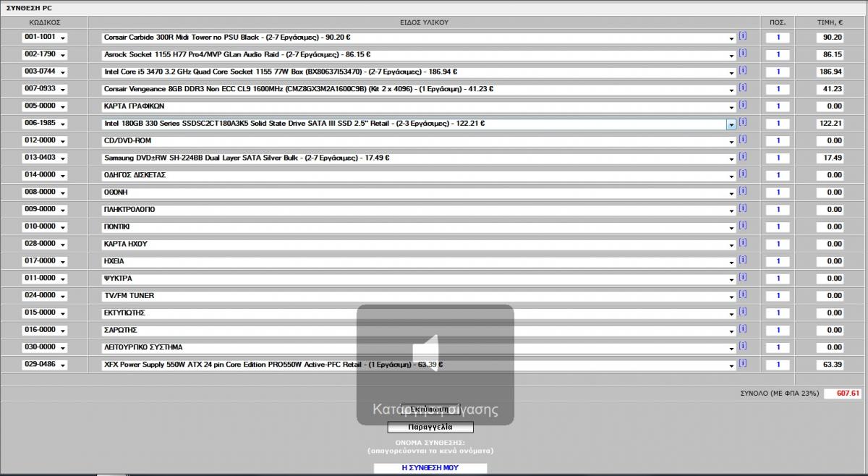Click quantity field for XFX Power Supply
The height and width of the screenshot is (476, 868).
pyautogui.click(x=778, y=365)
